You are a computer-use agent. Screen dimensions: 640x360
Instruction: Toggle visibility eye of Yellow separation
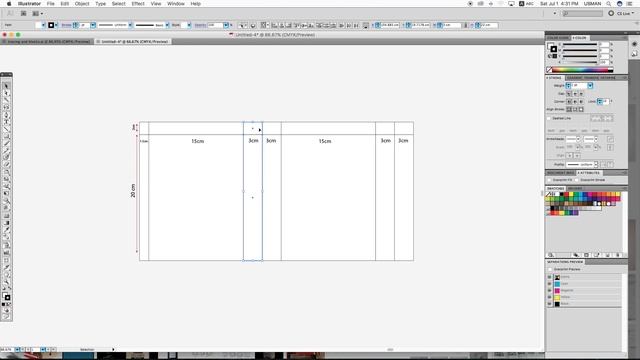(x=549, y=297)
